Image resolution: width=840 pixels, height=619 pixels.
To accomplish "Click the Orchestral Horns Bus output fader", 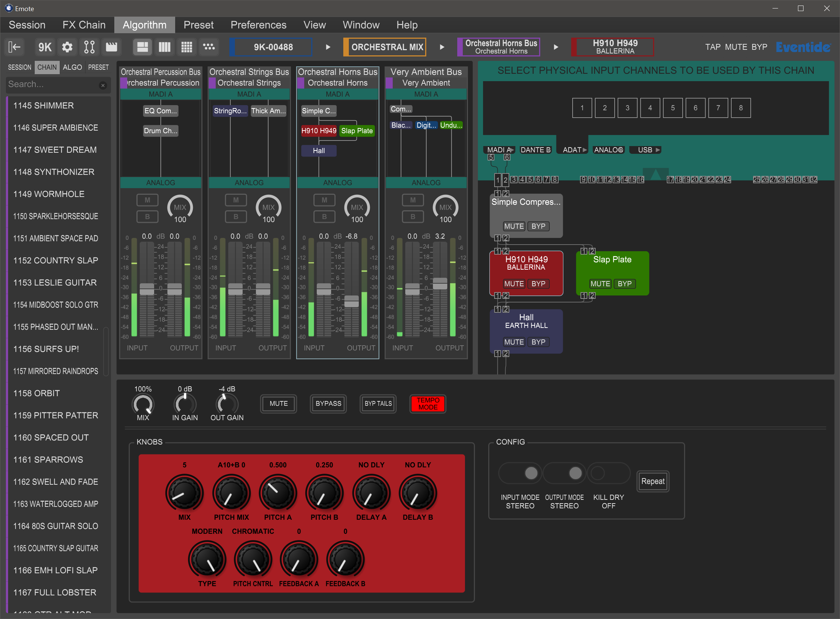I will [351, 301].
